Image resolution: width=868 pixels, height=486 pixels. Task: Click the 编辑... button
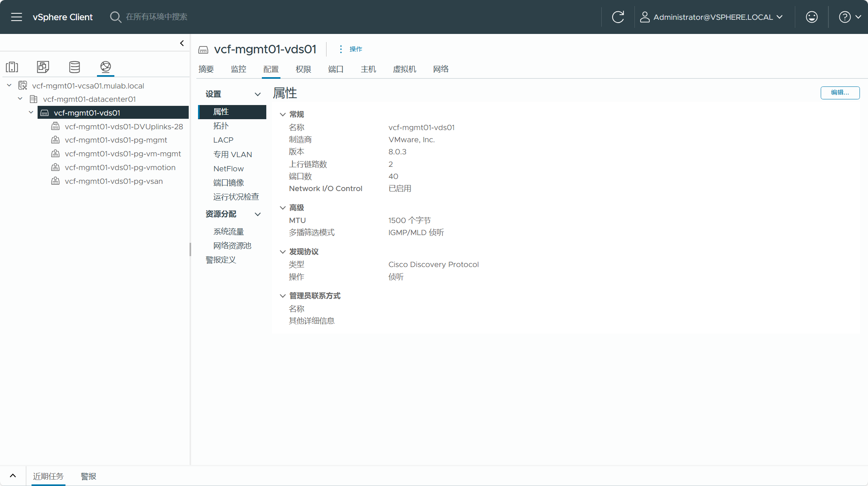coord(840,93)
